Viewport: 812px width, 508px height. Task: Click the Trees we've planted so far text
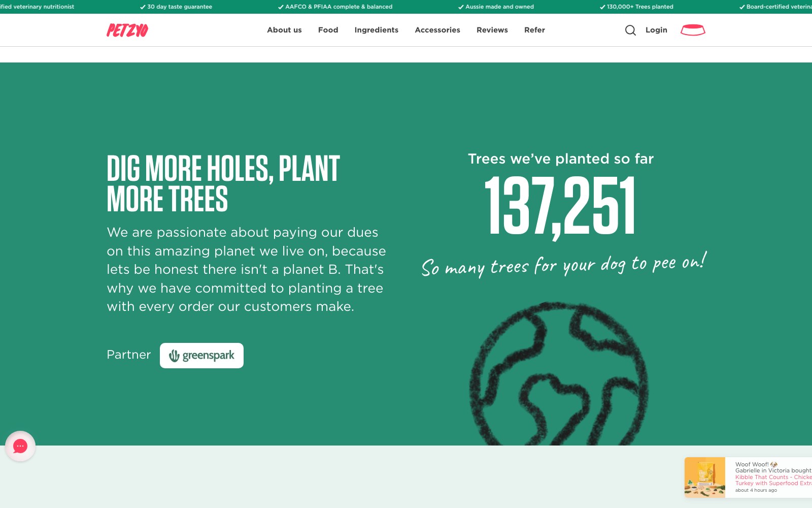coord(561,159)
